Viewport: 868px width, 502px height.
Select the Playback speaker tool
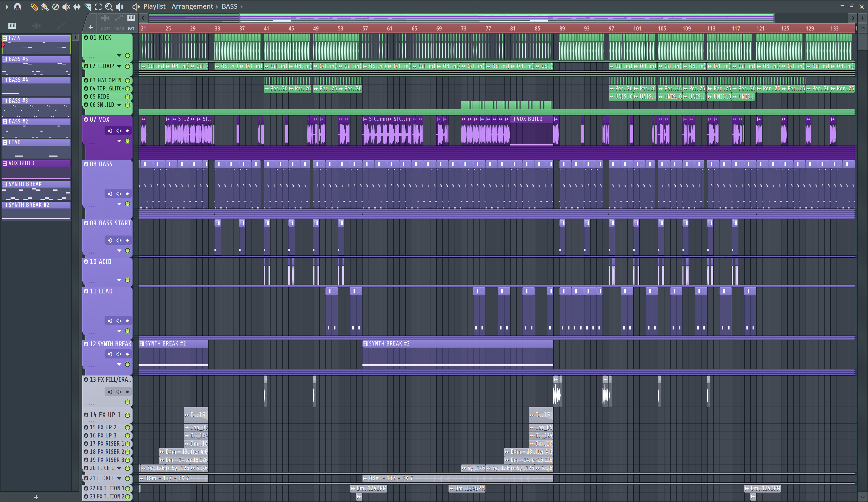point(120,7)
